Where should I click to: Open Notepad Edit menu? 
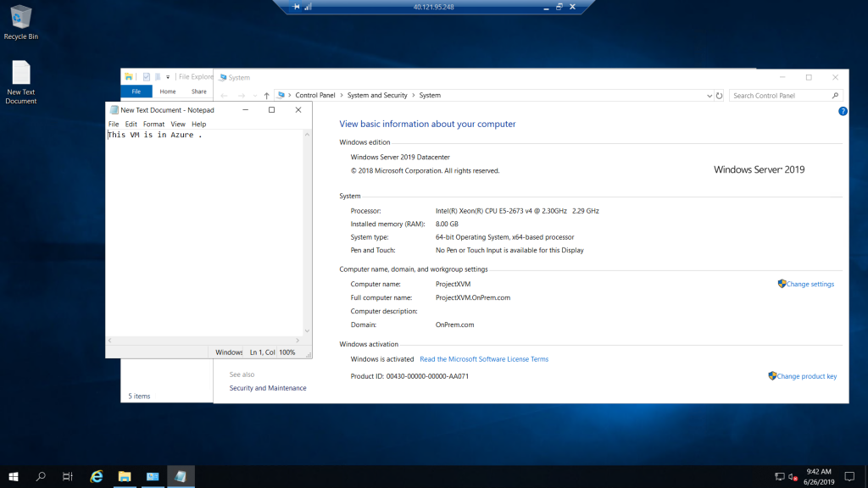click(131, 124)
